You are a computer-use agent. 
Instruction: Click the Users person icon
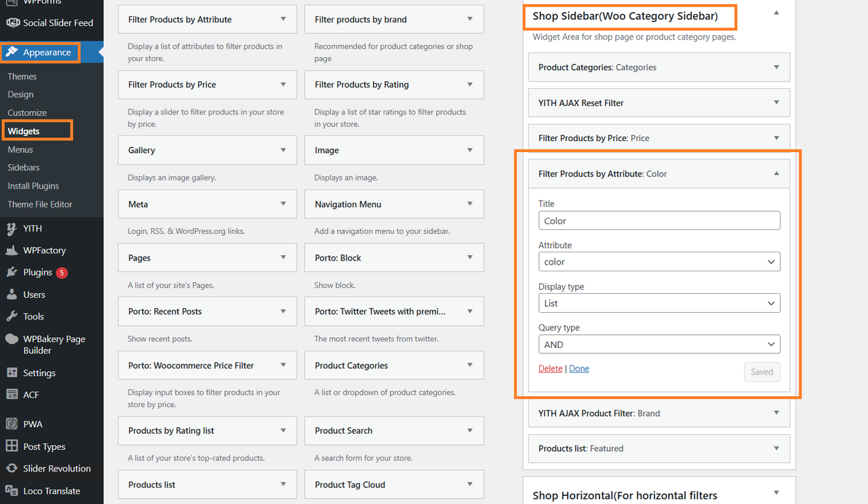pyautogui.click(x=12, y=294)
